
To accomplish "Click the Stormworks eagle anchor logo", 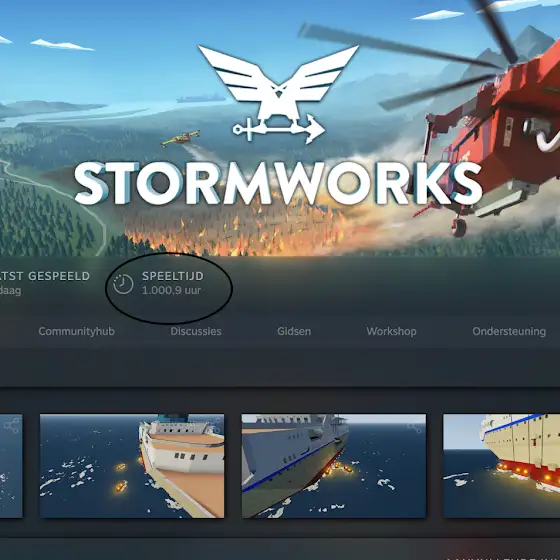I will (x=279, y=94).
